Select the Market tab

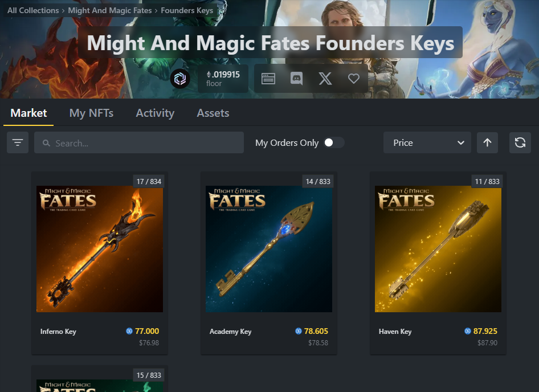pyautogui.click(x=28, y=113)
